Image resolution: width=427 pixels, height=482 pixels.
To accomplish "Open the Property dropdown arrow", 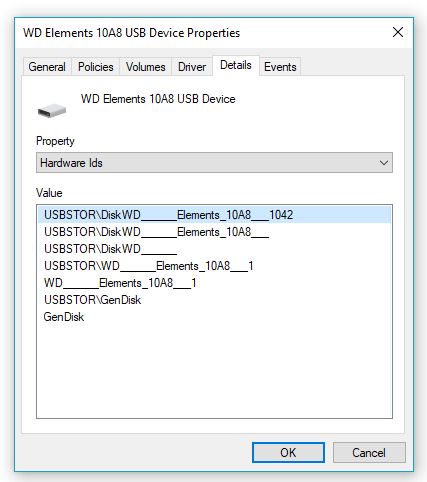I will 384,163.
